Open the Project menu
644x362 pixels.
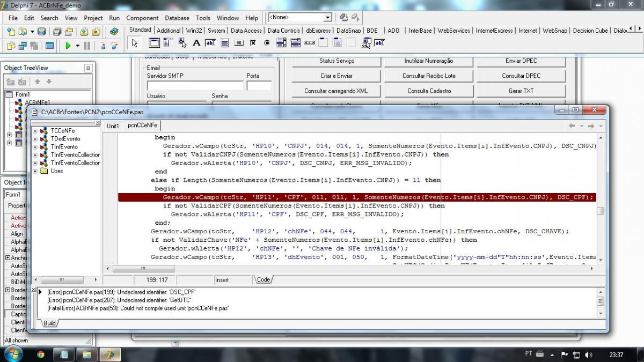coord(93,18)
